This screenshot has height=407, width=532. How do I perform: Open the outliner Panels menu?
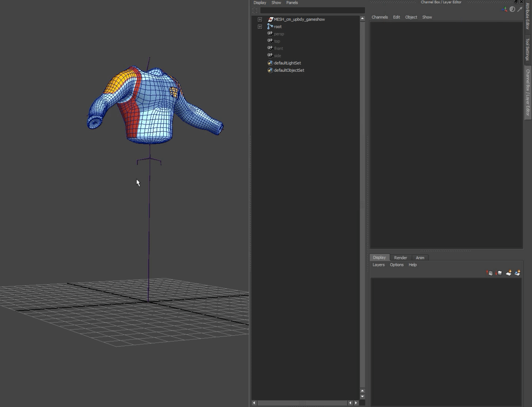pos(292,3)
